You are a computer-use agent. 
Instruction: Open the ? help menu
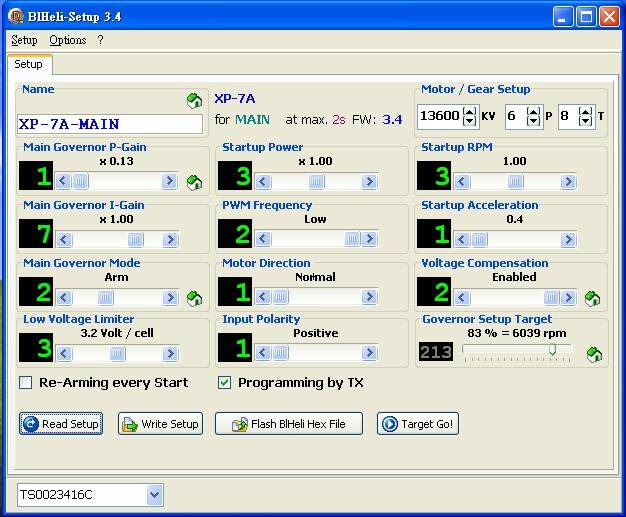[x=100, y=40]
